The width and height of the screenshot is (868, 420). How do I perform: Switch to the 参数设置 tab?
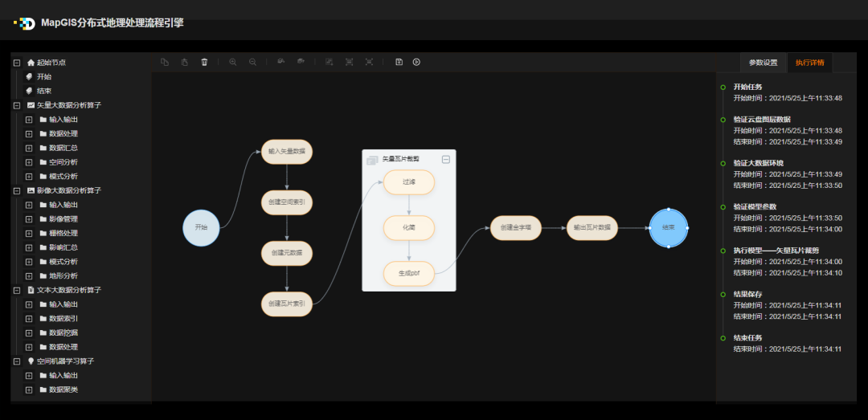764,63
